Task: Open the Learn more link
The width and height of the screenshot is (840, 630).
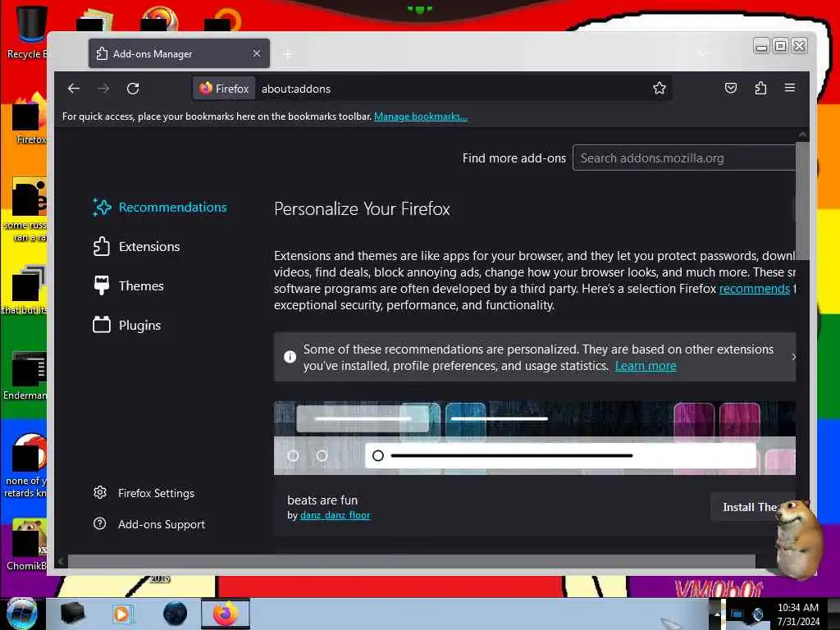Action: 646,366
